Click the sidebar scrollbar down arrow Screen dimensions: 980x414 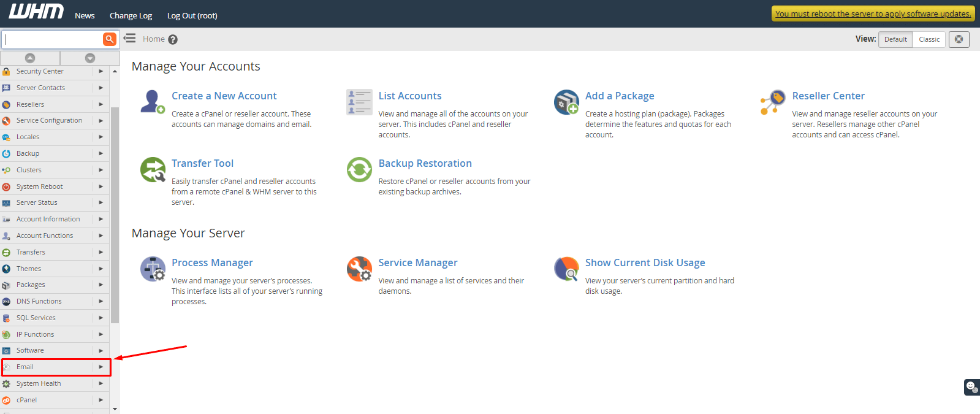coord(115,409)
